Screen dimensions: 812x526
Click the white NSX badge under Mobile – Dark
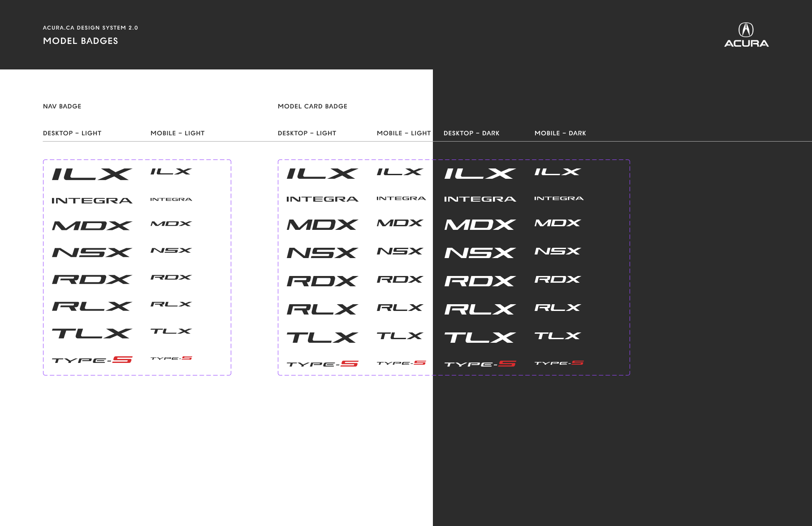[x=558, y=251]
